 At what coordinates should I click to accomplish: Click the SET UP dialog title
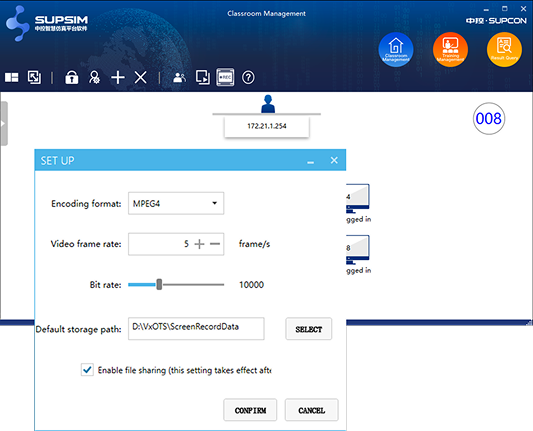pos(57,161)
